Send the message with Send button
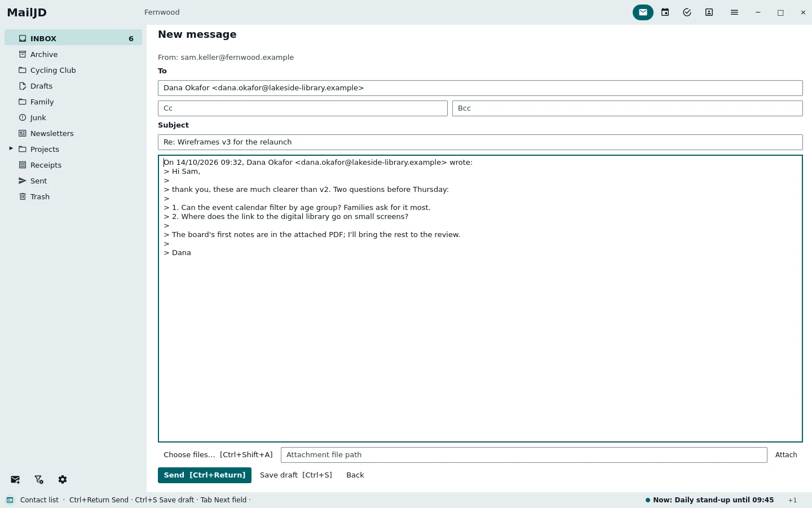The height and width of the screenshot is (508, 812). (x=205, y=475)
